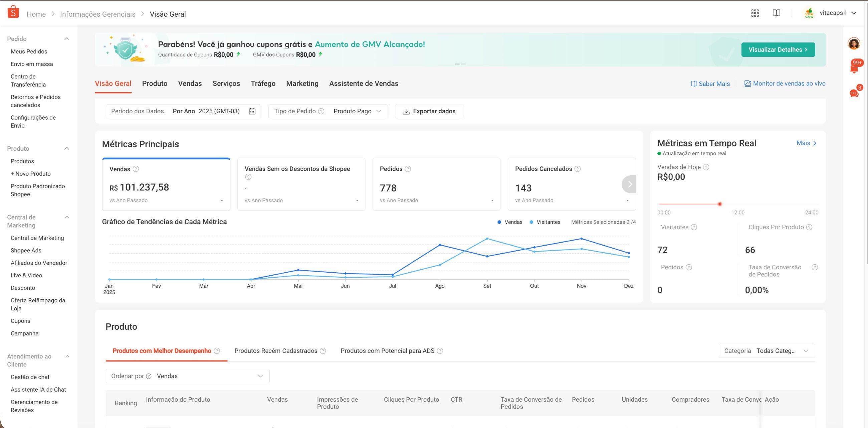Image resolution: width=868 pixels, height=428 pixels.
Task: Collapse the Central de Marketing sidebar section
Action: tap(67, 217)
